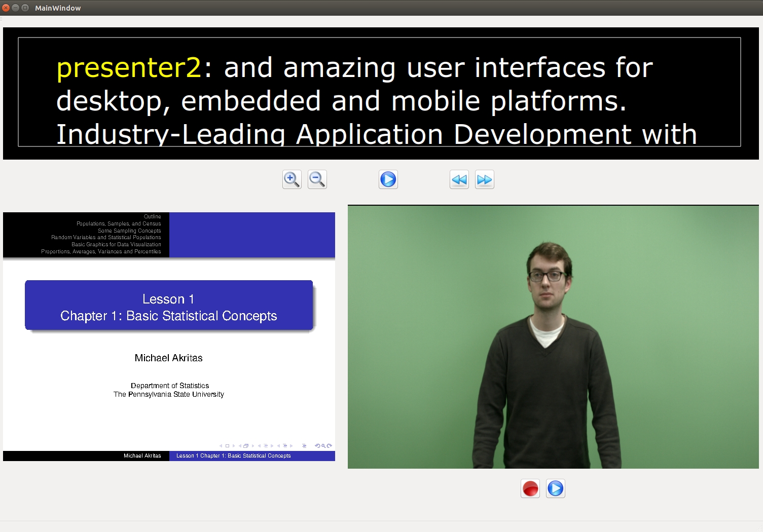
Task: Fast-forward the prompter with the double-right arrows
Action: 484,179
